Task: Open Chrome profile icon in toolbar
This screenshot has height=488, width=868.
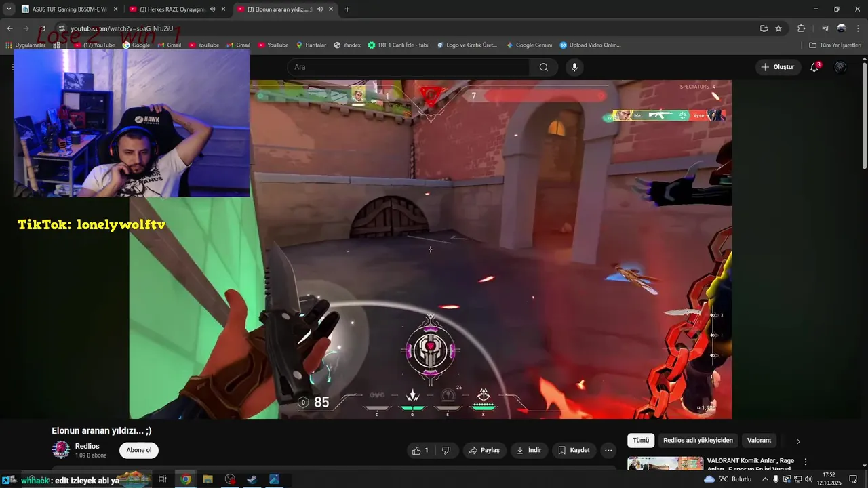Action: (842, 28)
